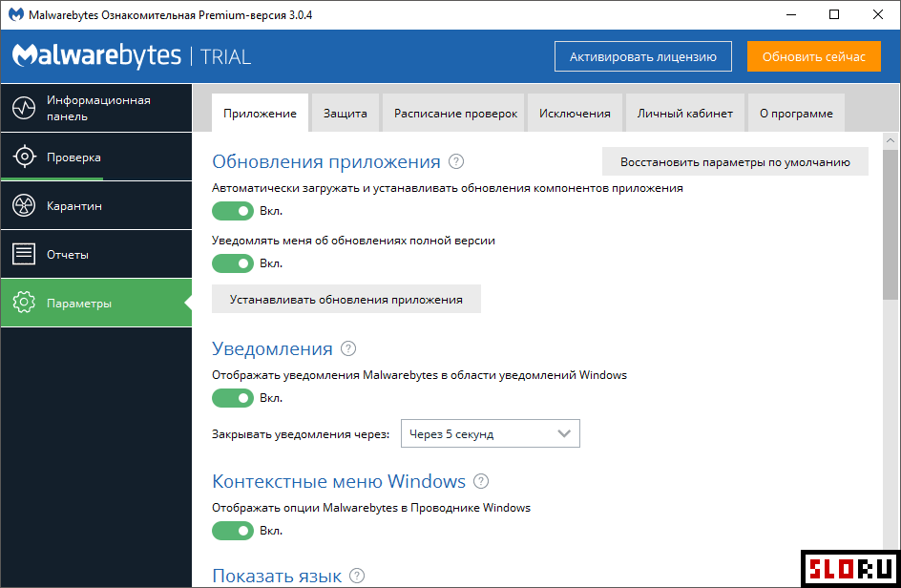Screen dimensions: 901x588
Task: Click the Активировать лицензию button
Action: [643, 56]
